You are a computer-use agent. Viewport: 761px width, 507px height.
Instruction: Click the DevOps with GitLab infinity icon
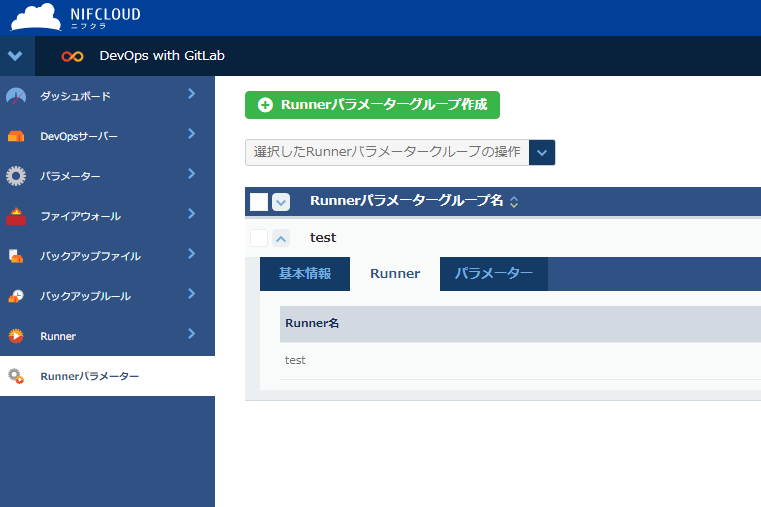72,56
